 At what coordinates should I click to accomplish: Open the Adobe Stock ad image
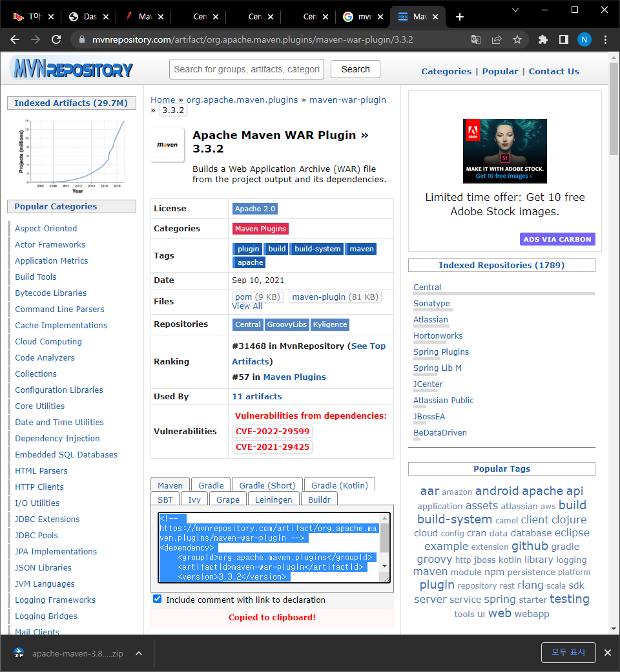click(x=505, y=151)
